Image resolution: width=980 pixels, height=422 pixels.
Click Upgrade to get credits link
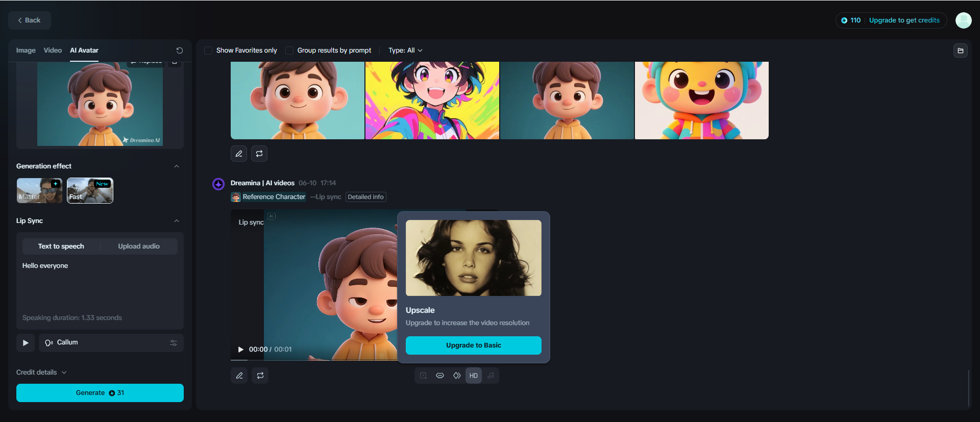point(904,20)
